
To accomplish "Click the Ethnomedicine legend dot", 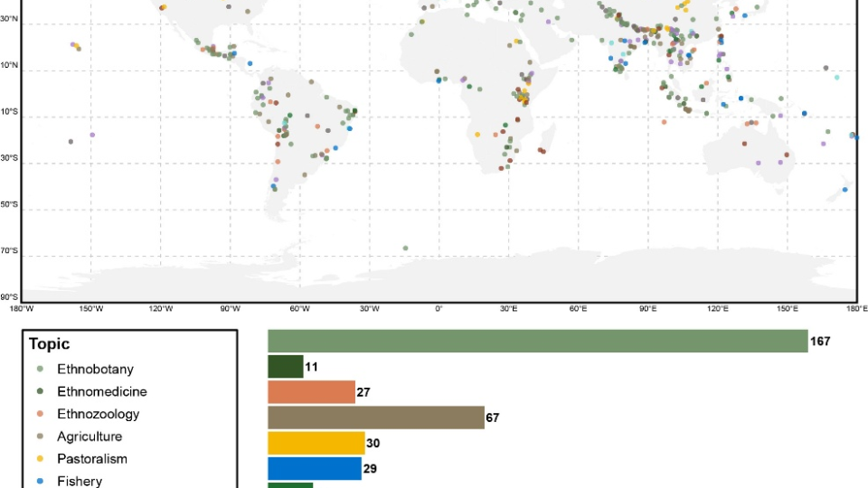I will point(37,391).
